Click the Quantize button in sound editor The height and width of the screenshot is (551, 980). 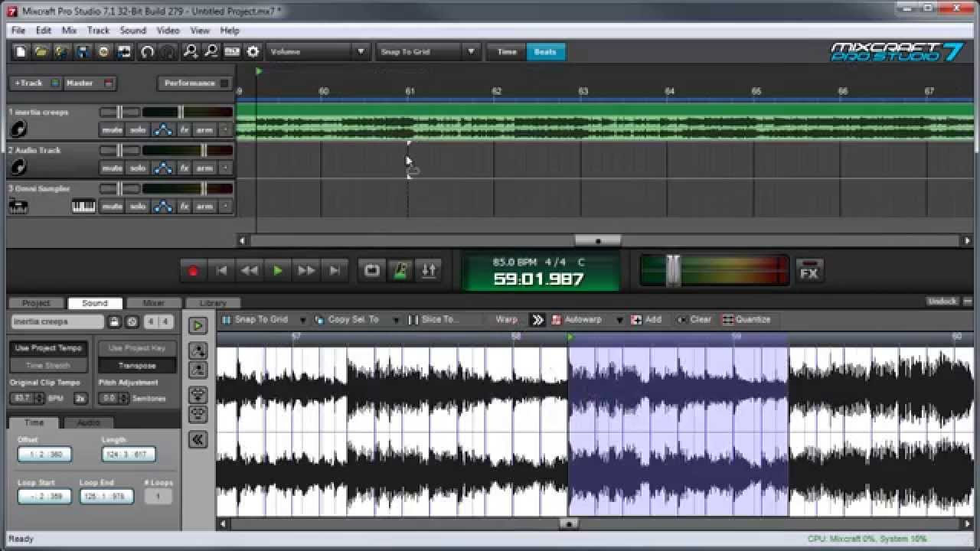coord(746,320)
